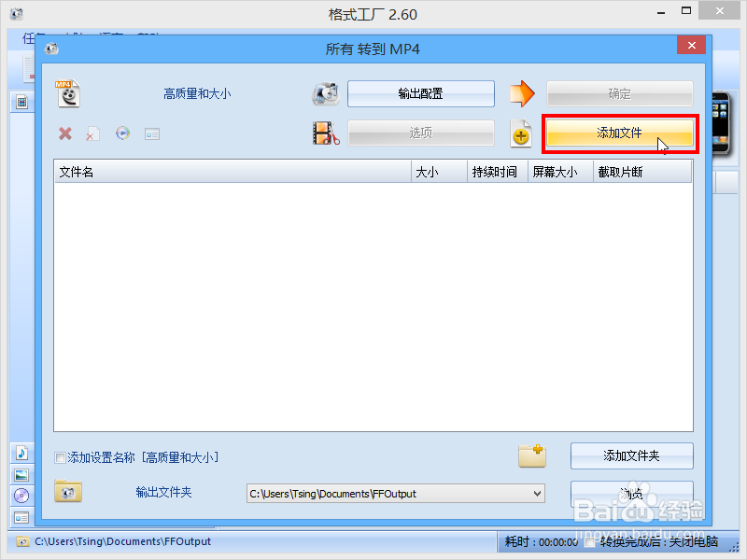
Task: Click the output folder icon
Action: (x=68, y=492)
